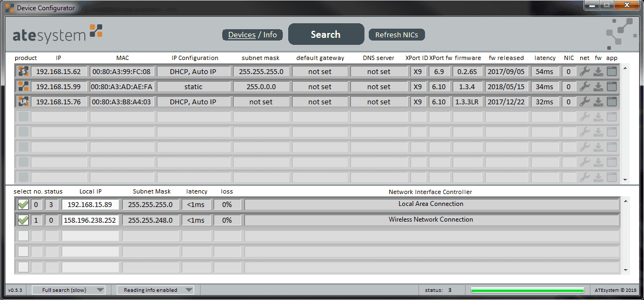Viewport: 644px width, 300px height.
Task: Open app window icon for 192.168.15.62
Action: tap(612, 72)
